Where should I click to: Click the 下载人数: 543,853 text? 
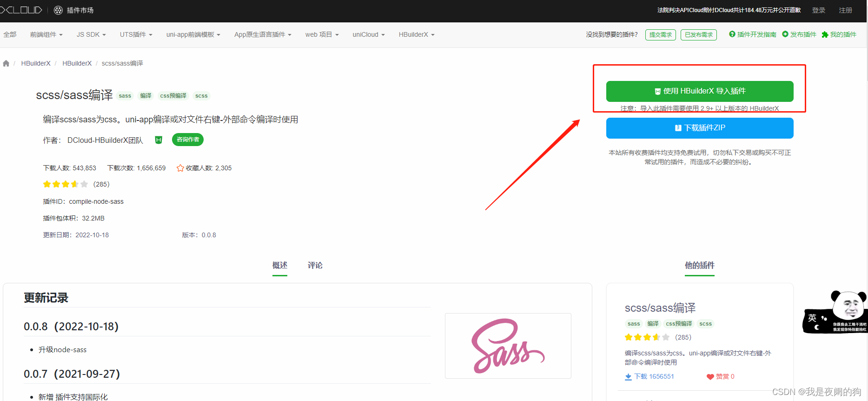coord(70,168)
